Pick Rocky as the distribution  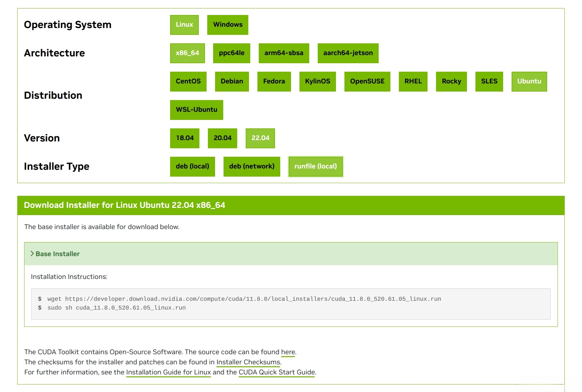[x=451, y=81]
